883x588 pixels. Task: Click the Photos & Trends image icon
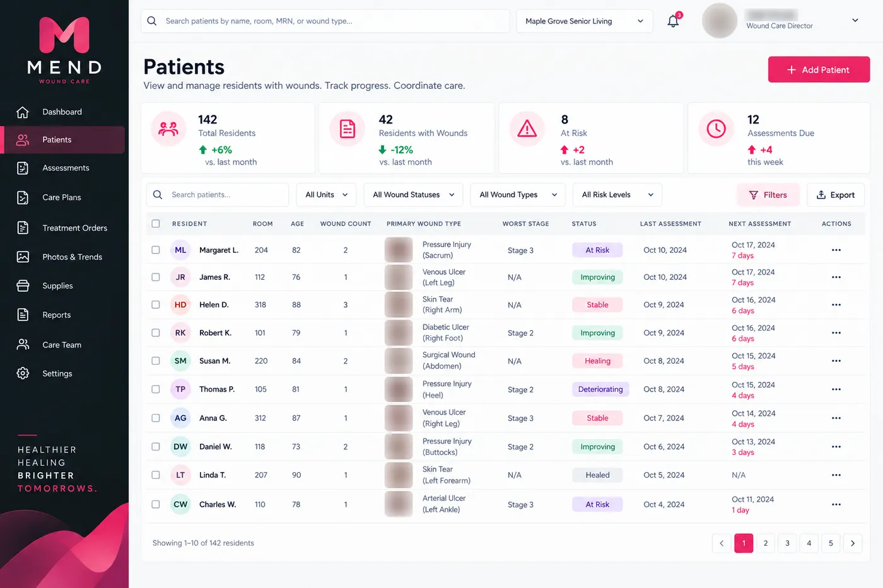(x=23, y=257)
